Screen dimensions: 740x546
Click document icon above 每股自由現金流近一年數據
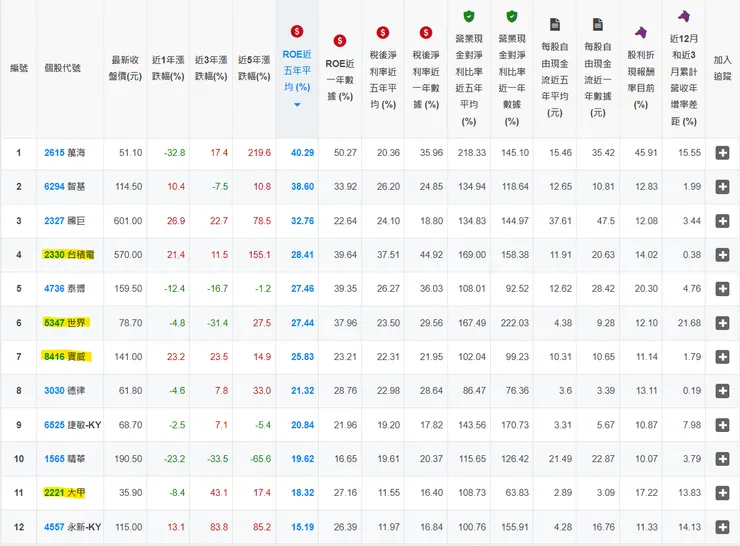click(x=598, y=25)
